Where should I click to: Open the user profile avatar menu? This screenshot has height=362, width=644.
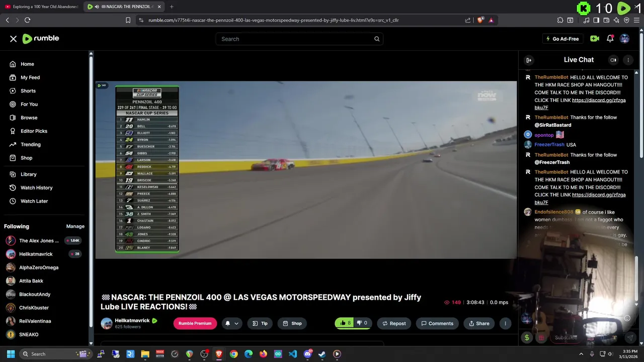tap(624, 39)
